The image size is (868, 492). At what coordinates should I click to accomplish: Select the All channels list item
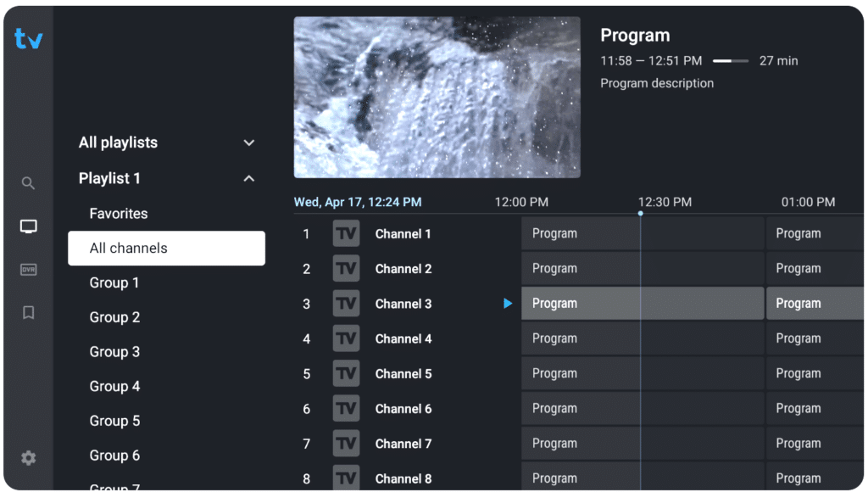pyautogui.click(x=167, y=249)
